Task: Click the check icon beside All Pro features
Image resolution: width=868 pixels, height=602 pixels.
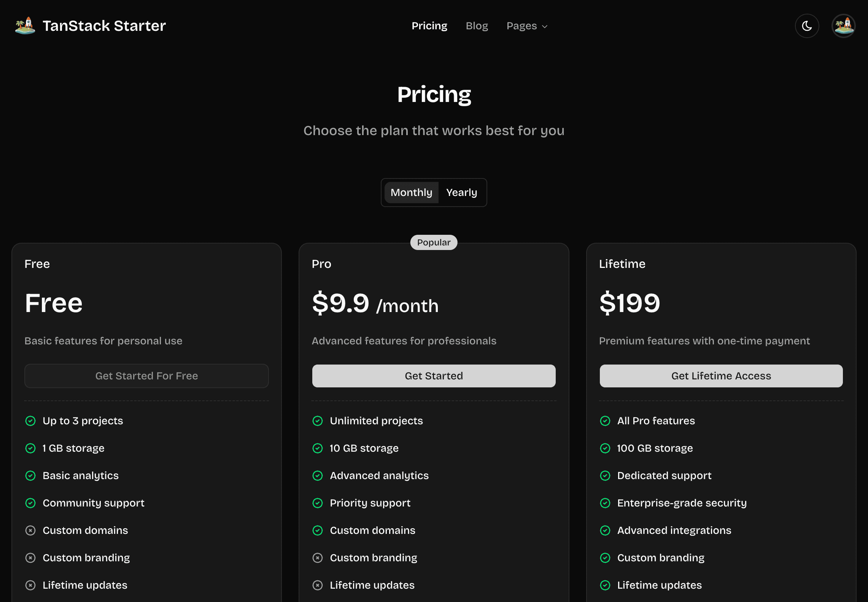Action: click(x=606, y=421)
